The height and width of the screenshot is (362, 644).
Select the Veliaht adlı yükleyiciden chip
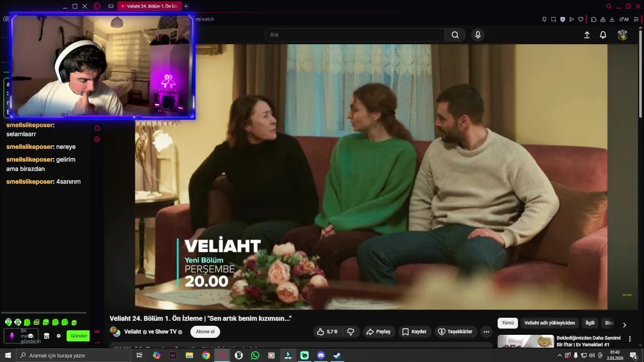coord(549,323)
